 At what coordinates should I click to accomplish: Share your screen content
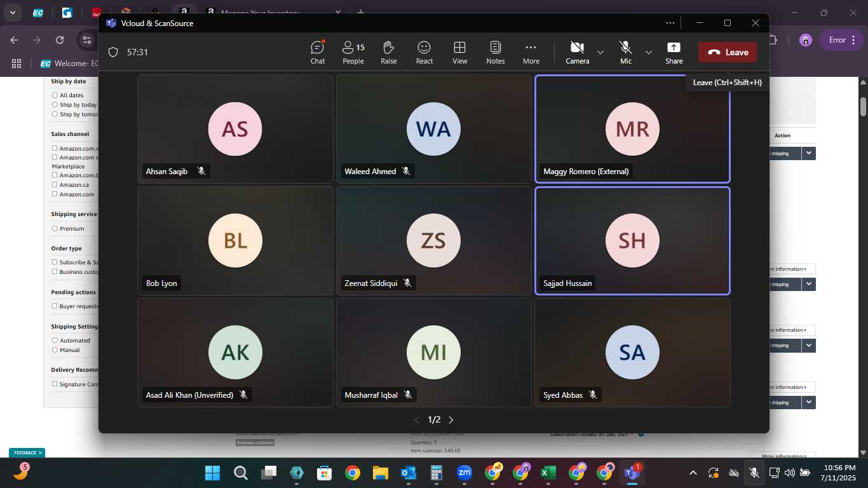674,52
